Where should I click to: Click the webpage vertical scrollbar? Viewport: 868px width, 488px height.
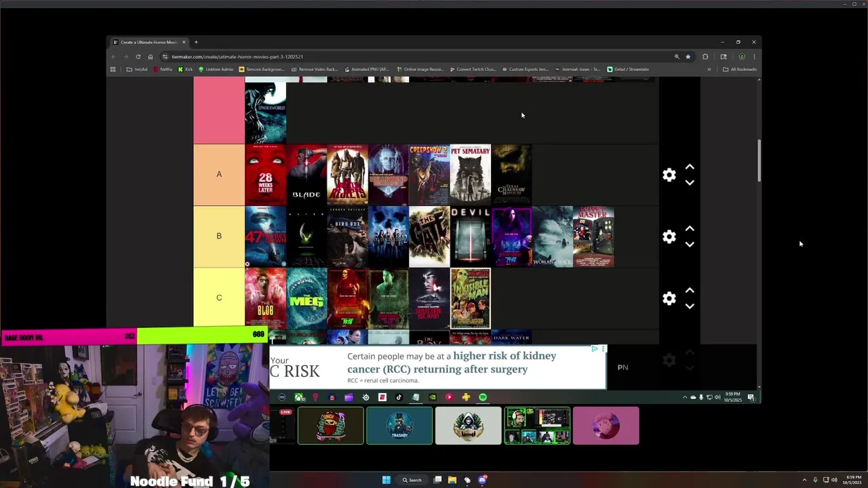[759, 161]
